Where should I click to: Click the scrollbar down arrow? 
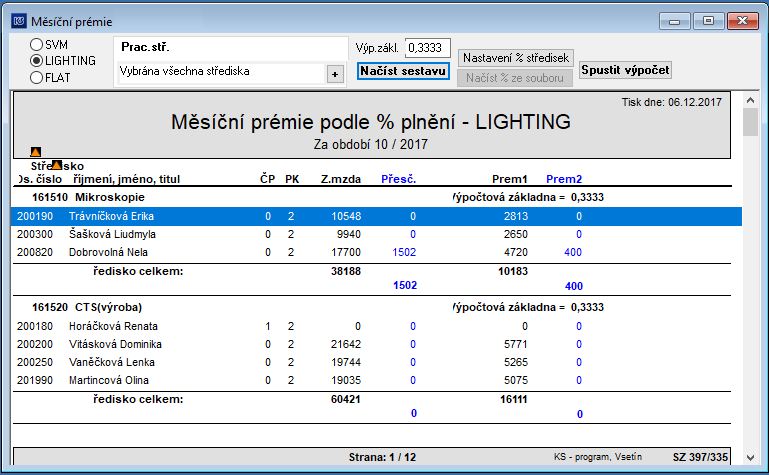click(750, 457)
